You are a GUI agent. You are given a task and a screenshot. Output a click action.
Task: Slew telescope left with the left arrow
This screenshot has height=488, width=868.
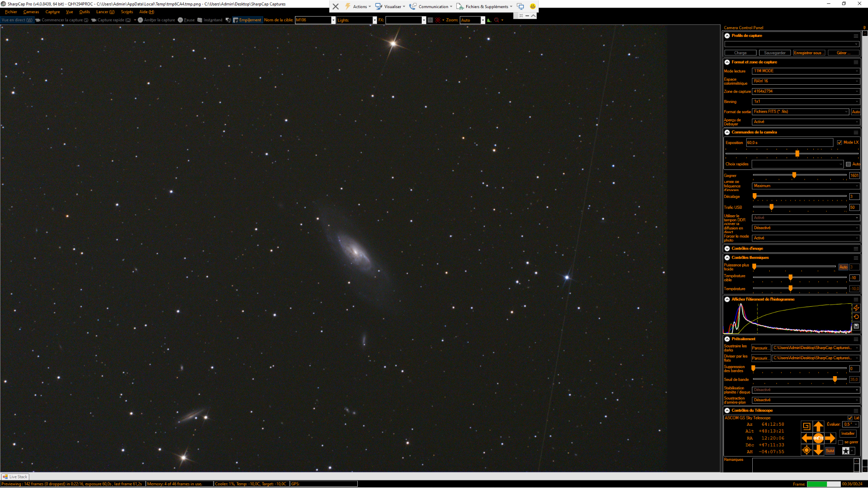click(807, 438)
